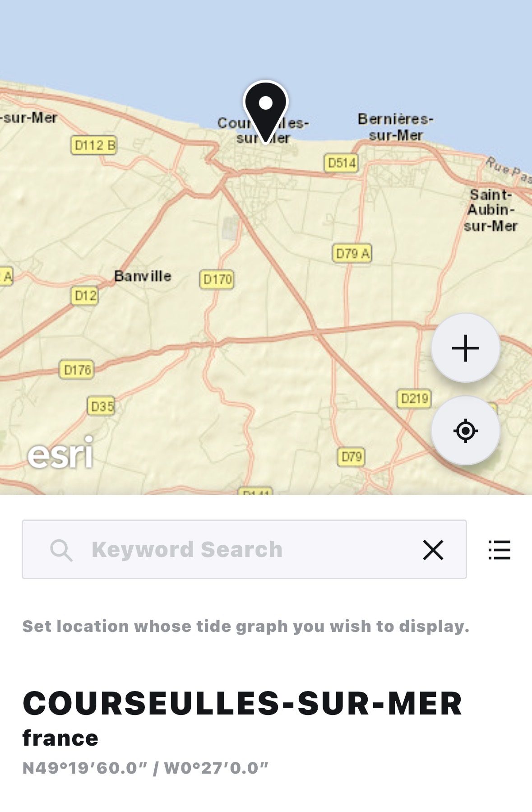The image size is (532, 812).
Task: Zoom in with the plus button
Action: [465, 348]
